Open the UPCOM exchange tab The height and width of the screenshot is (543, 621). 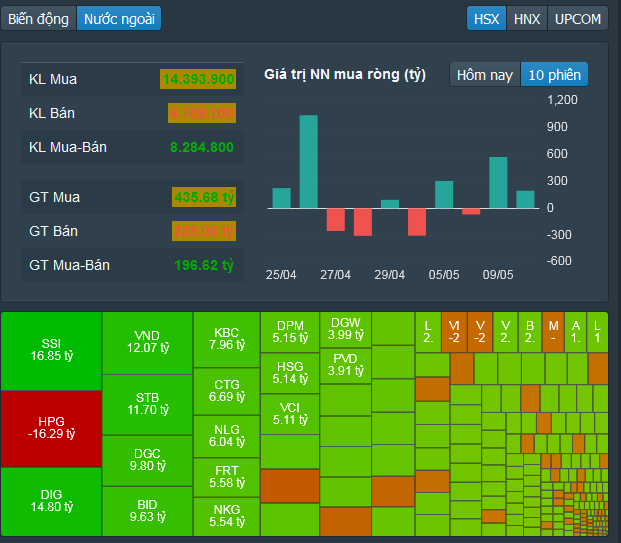[578, 19]
